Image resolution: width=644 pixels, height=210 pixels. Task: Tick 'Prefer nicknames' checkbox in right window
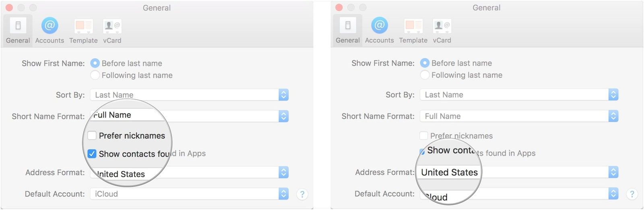point(423,136)
